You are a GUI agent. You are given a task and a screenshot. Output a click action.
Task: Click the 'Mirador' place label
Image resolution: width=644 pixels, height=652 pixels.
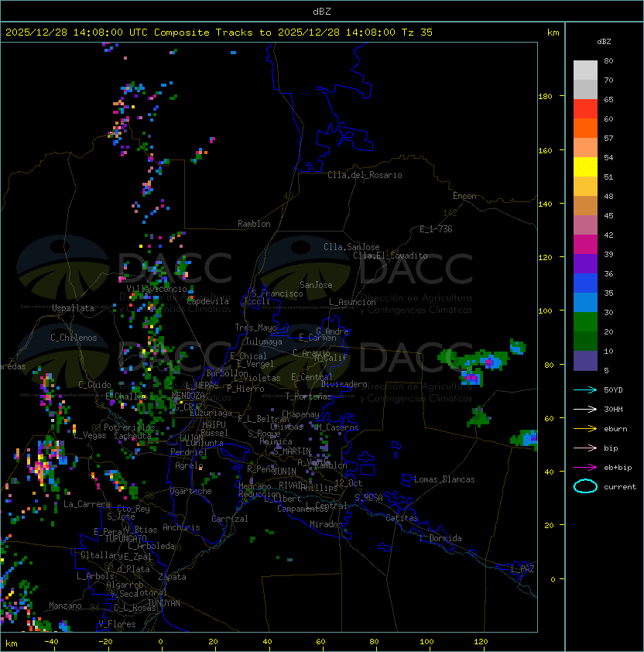click(327, 524)
